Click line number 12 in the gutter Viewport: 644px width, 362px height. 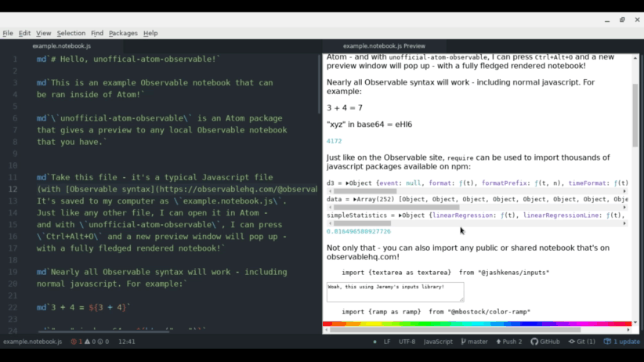pos(13,189)
